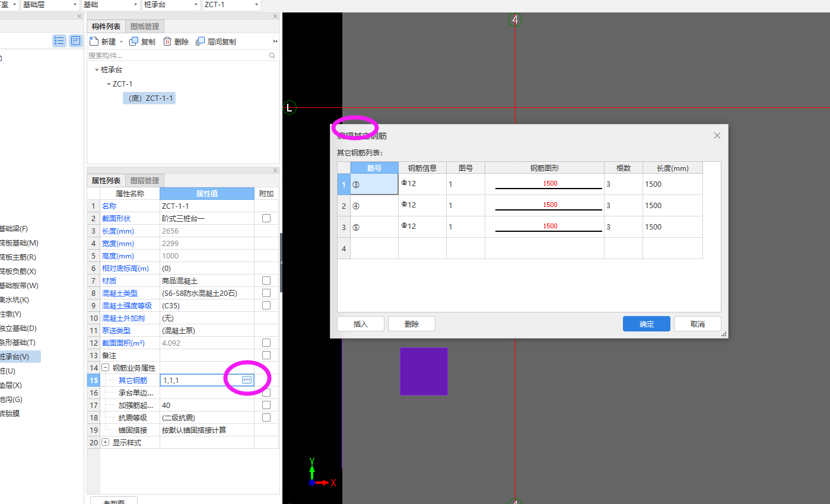The height and width of the screenshot is (504, 830).
Task: Tick the 附加 checkbox for 抗震等级
Action: (x=266, y=417)
